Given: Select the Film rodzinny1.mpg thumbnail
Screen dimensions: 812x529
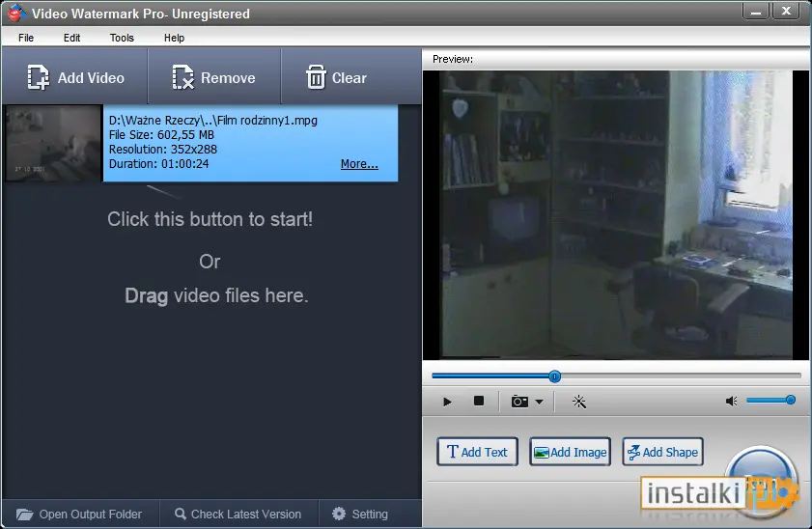Looking at the screenshot, I should point(53,144).
